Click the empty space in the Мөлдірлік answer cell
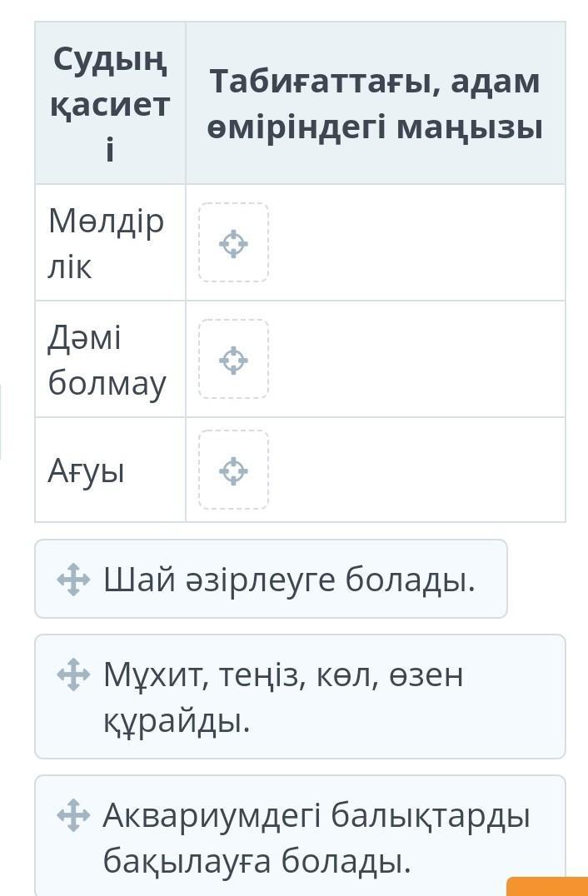The width and height of the screenshot is (588, 896). pos(416,243)
